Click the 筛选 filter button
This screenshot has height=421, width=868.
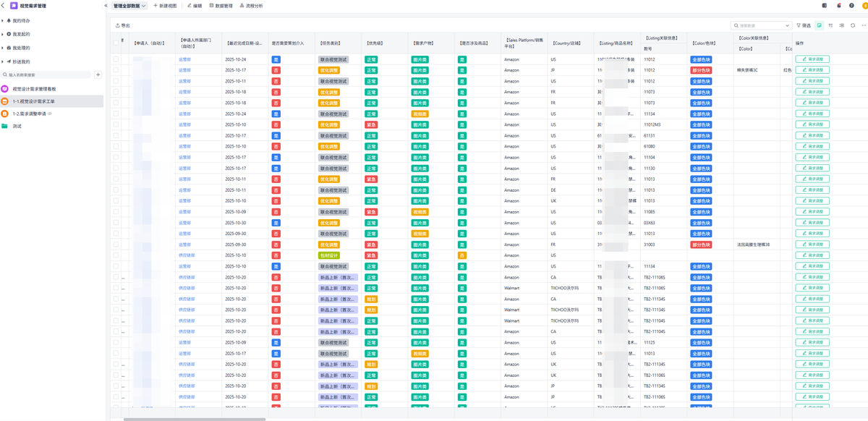coord(804,25)
